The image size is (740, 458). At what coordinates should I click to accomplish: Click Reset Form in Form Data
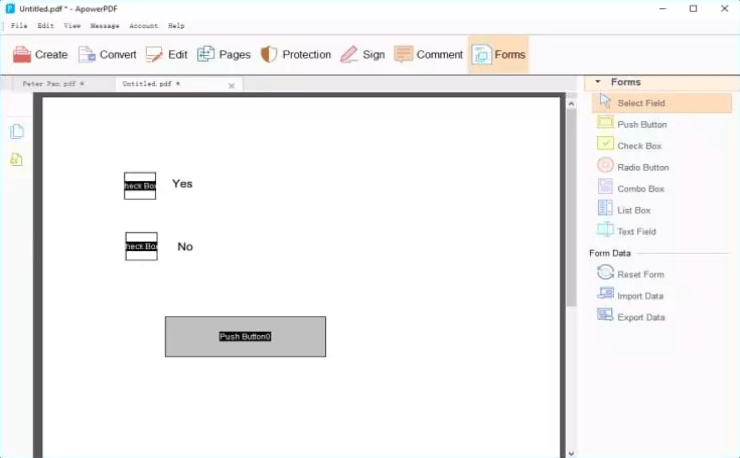pos(631,274)
